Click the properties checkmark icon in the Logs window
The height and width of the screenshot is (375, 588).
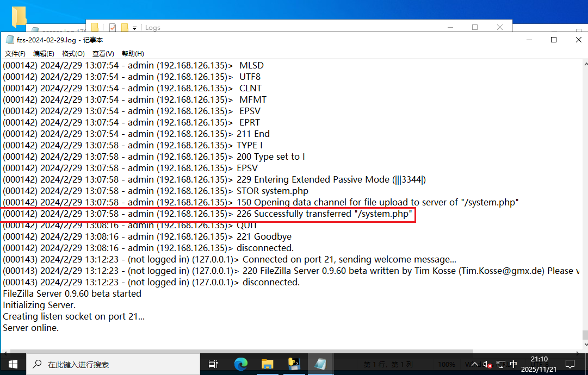[113, 27]
